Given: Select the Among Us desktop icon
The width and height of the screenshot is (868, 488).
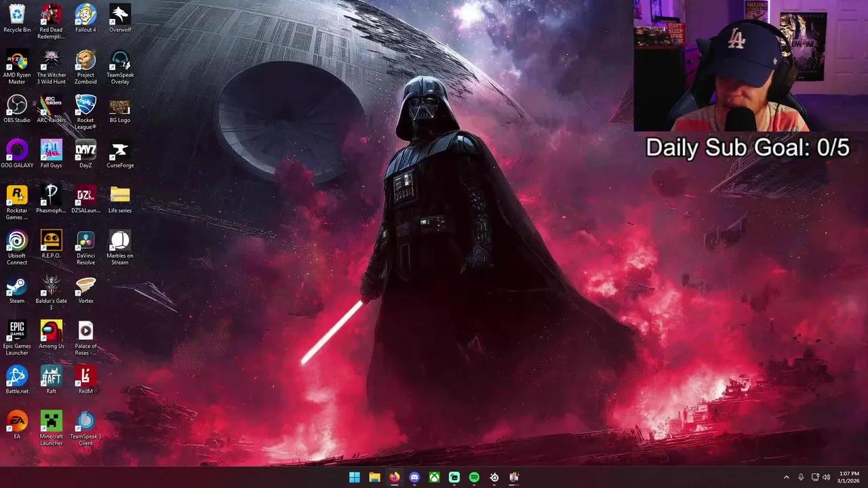Looking at the screenshot, I should (x=52, y=335).
